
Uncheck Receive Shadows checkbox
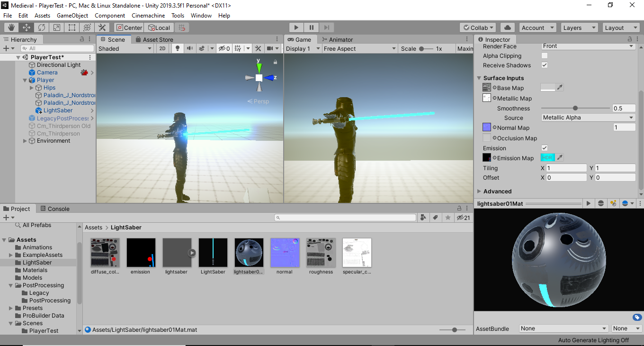pyautogui.click(x=545, y=65)
